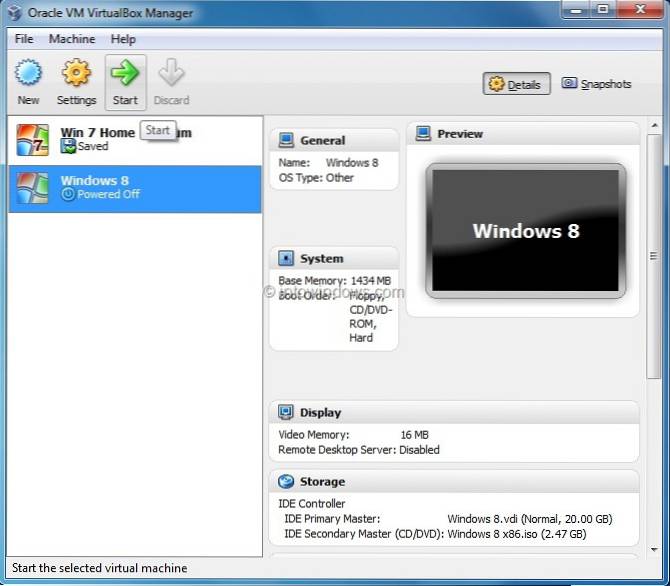The height and width of the screenshot is (586, 670).
Task: Open Settings with the gear icon
Action: click(76, 75)
